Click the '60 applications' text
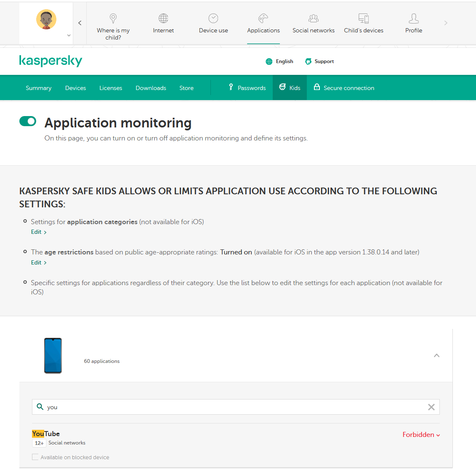This screenshot has height=471, width=476. point(102,361)
